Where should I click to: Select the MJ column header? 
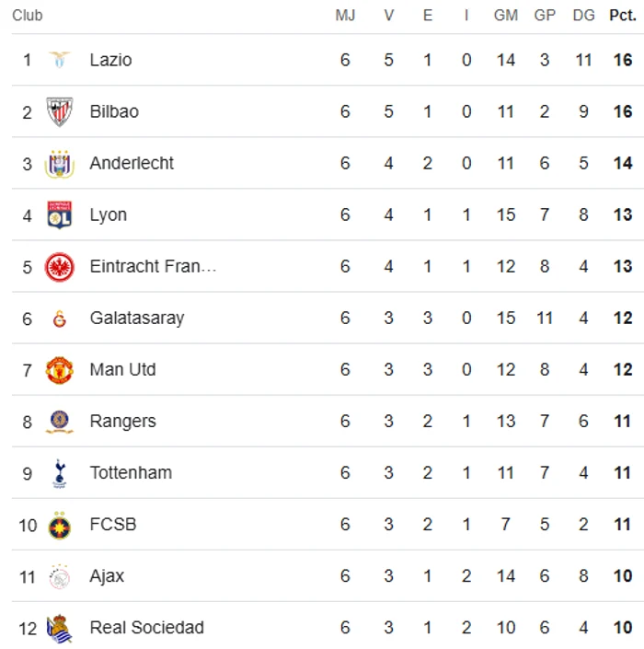[345, 16]
